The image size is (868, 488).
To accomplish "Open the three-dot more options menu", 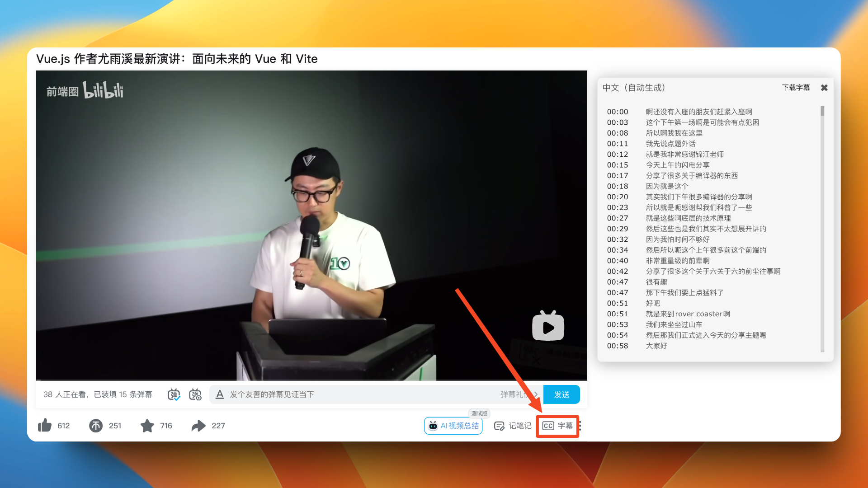I will click(580, 426).
